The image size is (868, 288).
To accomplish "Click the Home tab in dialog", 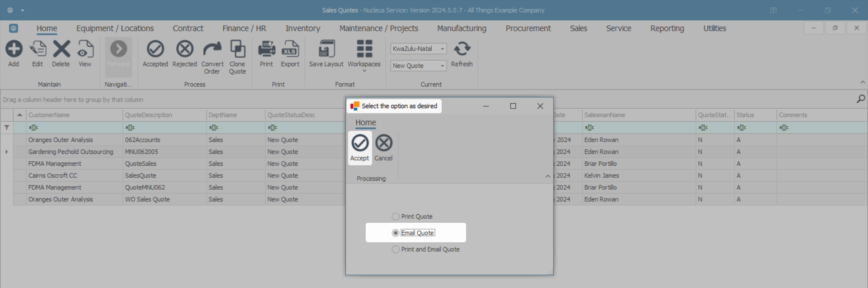I will click(x=365, y=122).
